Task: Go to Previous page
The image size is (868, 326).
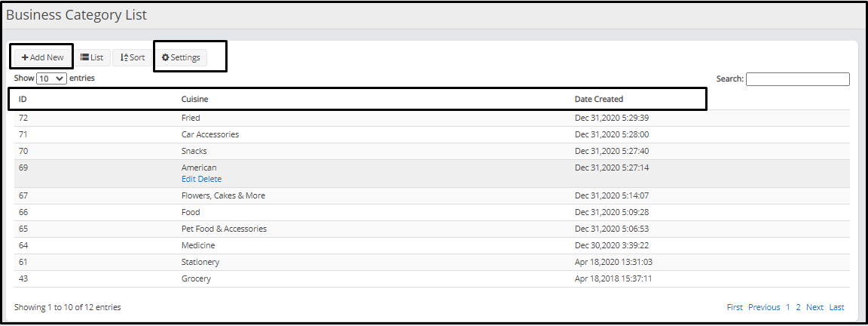Action: [x=764, y=307]
